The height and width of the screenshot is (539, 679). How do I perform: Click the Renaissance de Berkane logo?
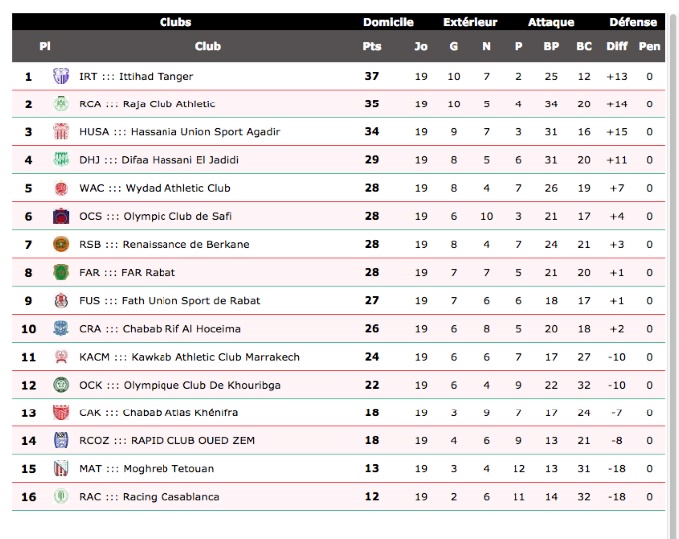[60, 244]
